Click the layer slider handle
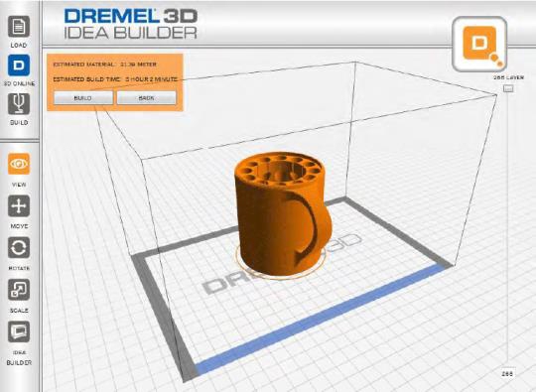Image resolution: width=536 pixels, height=392 pixels. click(x=508, y=89)
